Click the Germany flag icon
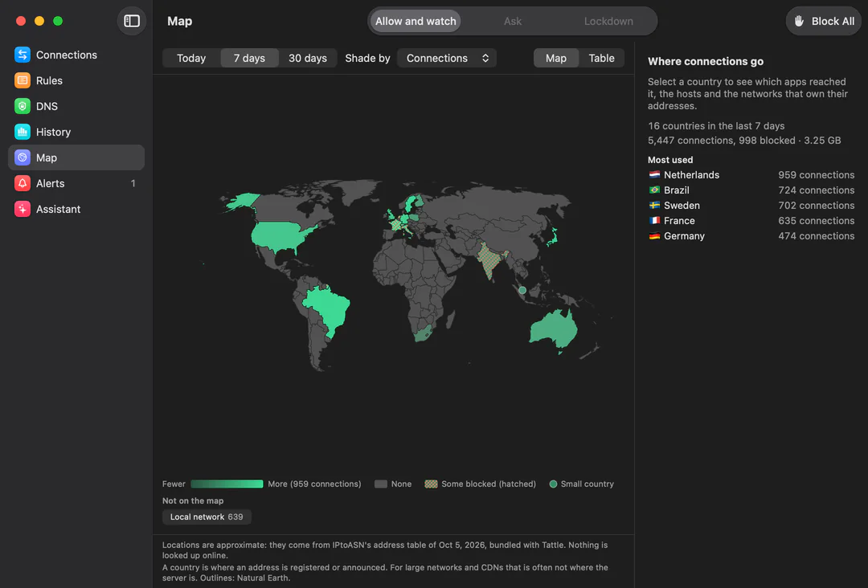This screenshot has height=588, width=868. tap(654, 235)
